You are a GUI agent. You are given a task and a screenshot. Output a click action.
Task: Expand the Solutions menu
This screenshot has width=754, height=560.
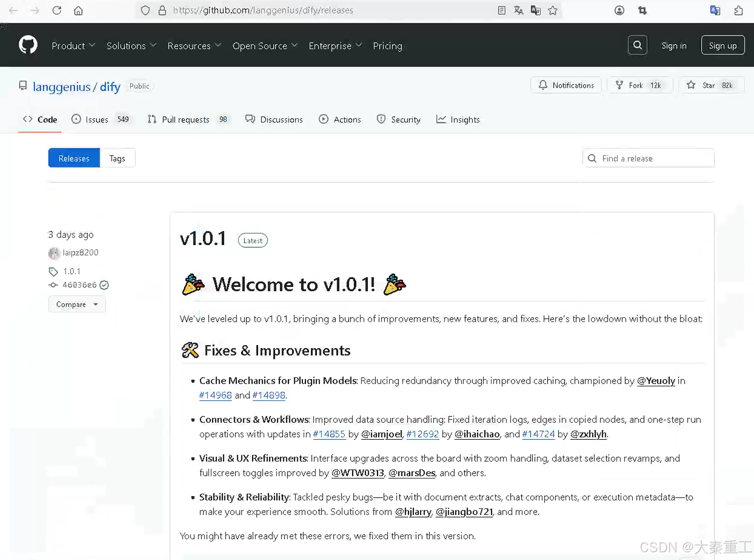[131, 45]
